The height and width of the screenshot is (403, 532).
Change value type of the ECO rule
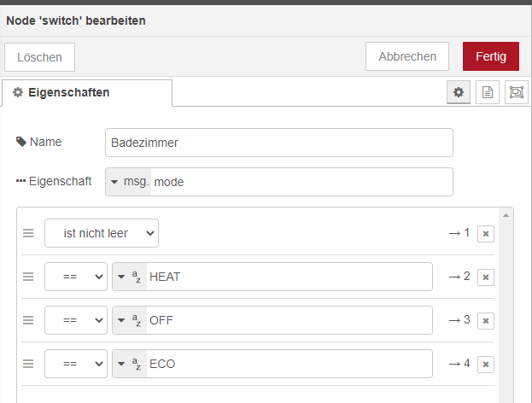click(x=129, y=365)
